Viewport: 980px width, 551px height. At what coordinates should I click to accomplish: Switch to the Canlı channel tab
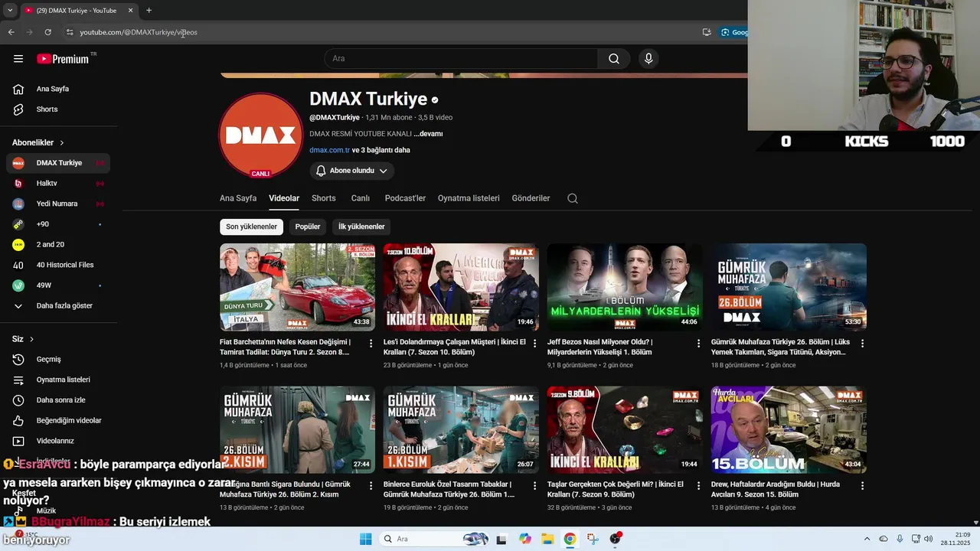pyautogui.click(x=361, y=198)
